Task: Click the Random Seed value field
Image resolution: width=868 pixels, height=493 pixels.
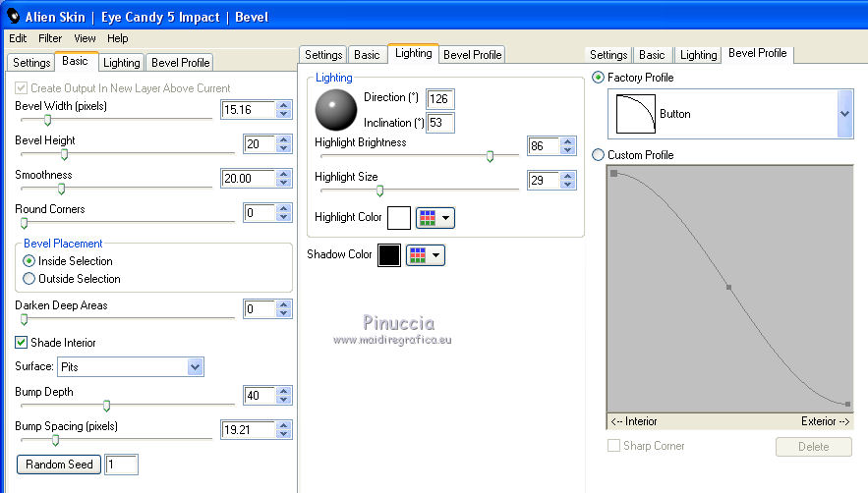Action: point(121,465)
